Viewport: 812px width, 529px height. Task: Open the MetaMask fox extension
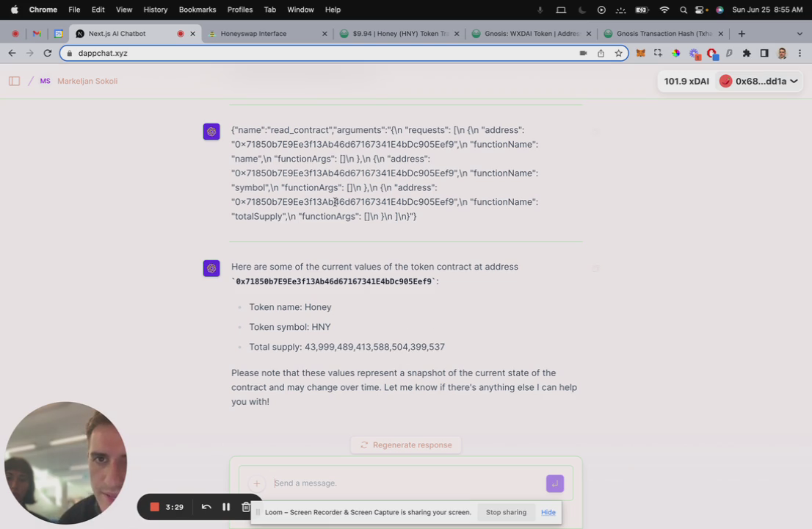tap(641, 54)
